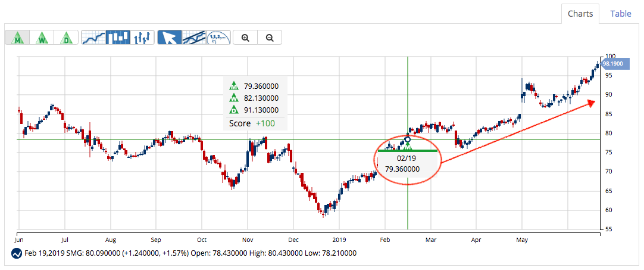
Task: Switch to line chart style
Action: point(93,38)
